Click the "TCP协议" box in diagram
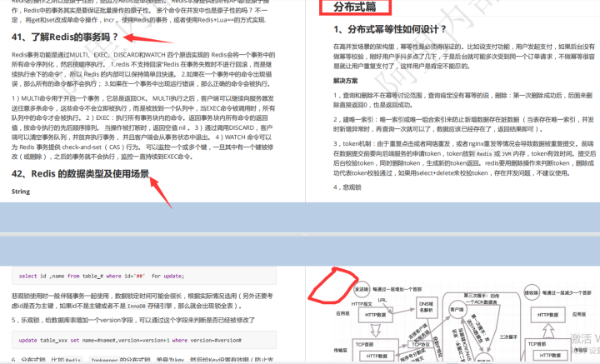Viewport: 600px width, 364px height. click(x=421, y=345)
